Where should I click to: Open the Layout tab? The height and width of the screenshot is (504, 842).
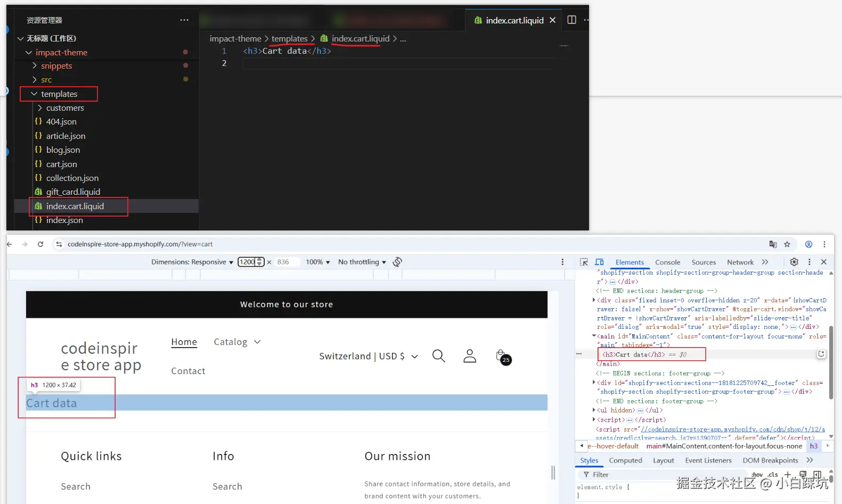(664, 460)
